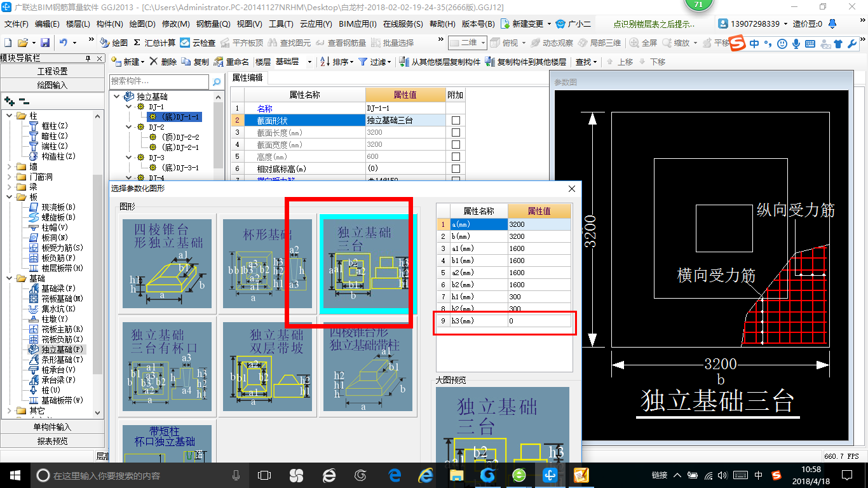Click the 报表预览 navigator button
The width and height of the screenshot is (868, 488).
pyautogui.click(x=53, y=441)
